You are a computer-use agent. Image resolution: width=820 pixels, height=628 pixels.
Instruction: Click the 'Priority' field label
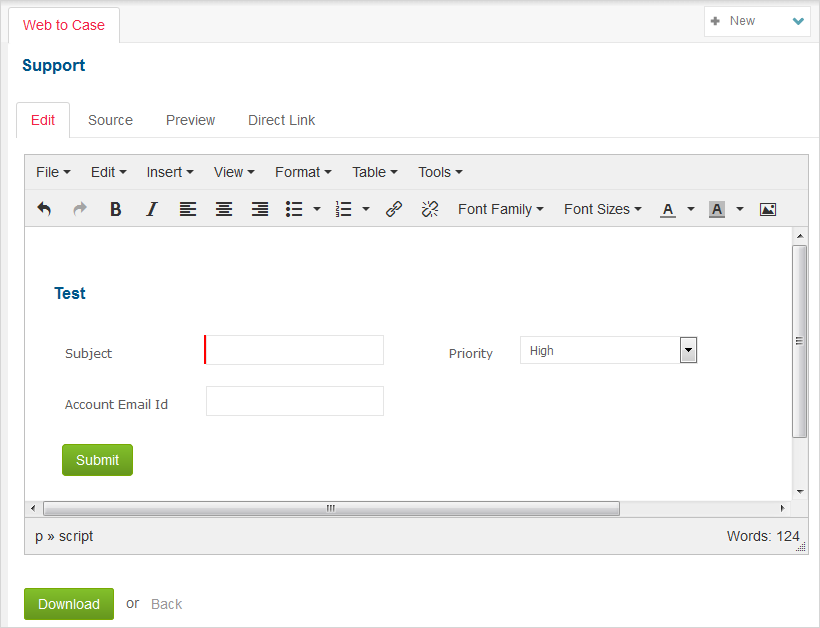[471, 353]
